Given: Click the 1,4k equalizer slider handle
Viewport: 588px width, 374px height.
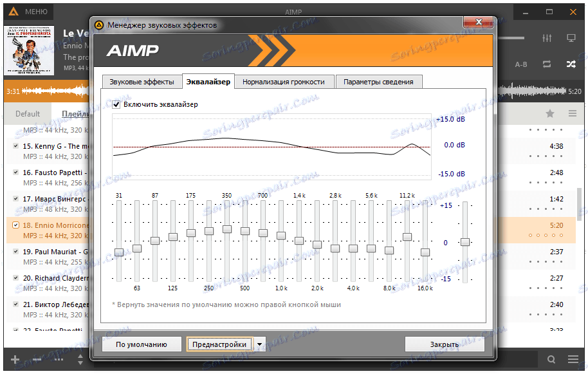Looking at the screenshot, I should pyautogui.click(x=299, y=241).
